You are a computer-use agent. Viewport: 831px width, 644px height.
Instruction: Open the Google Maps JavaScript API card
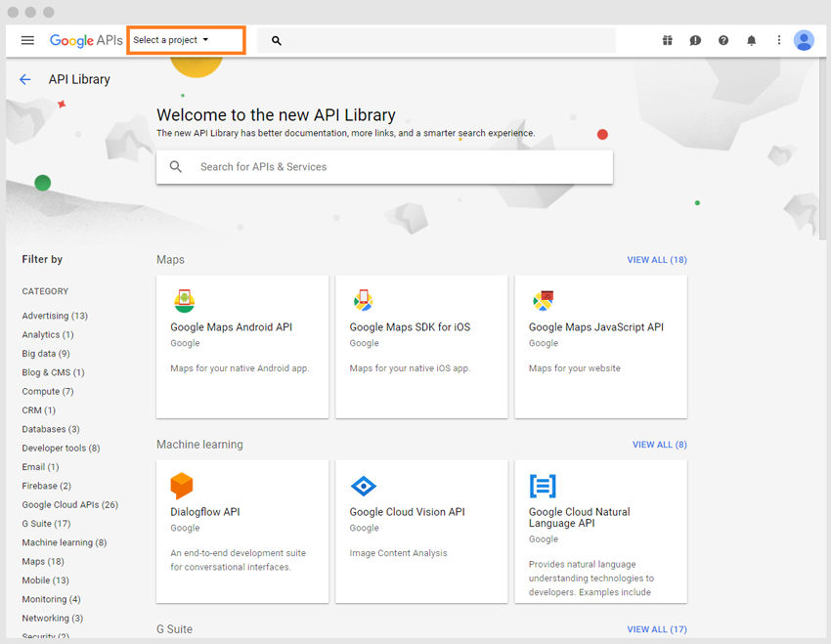coord(601,347)
